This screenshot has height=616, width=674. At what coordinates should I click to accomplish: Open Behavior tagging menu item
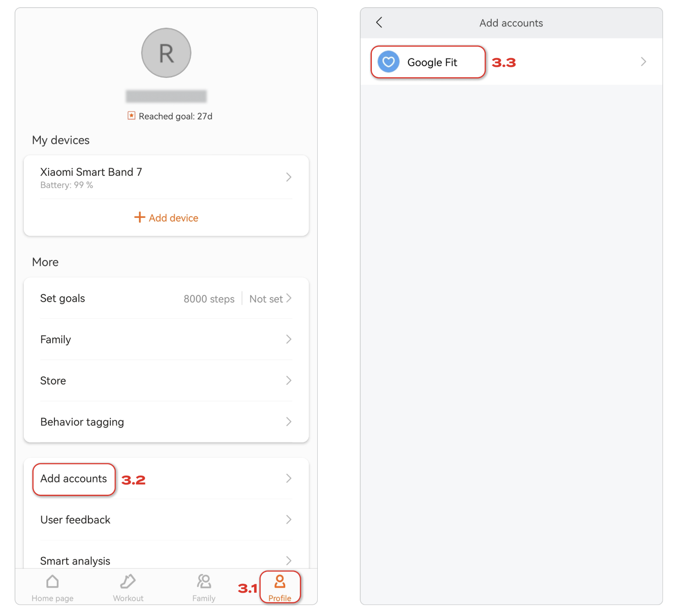point(82,422)
